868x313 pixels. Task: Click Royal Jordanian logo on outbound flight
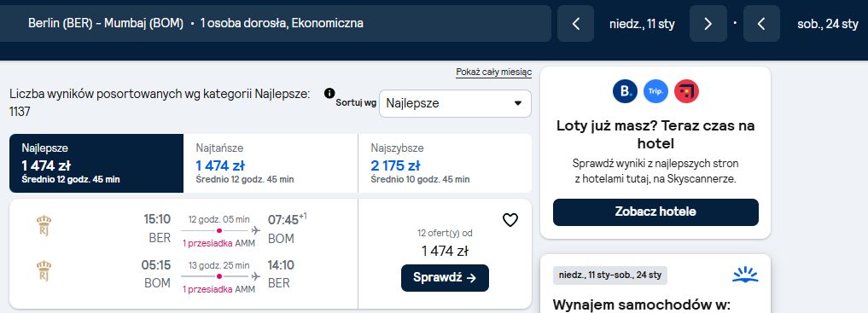coord(44,227)
